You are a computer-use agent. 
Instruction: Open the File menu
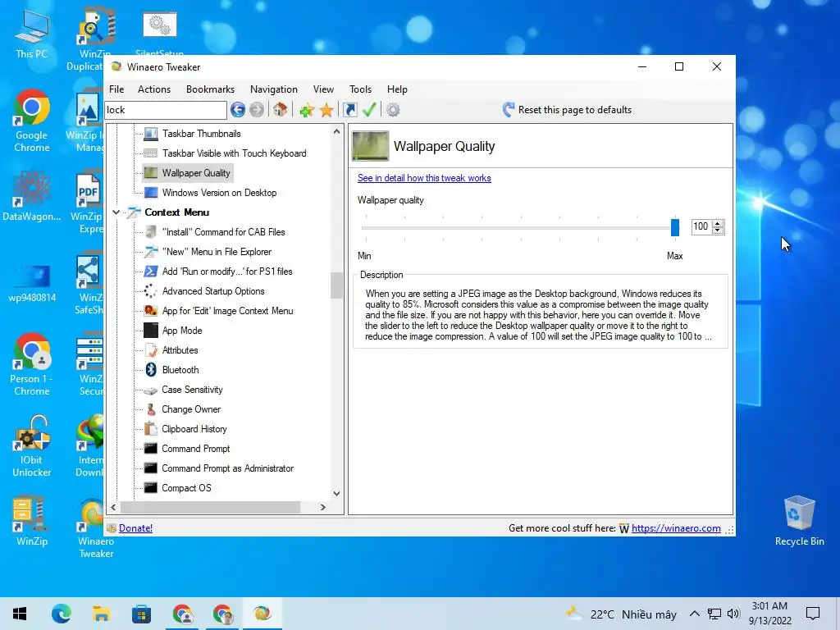click(x=116, y=89)
